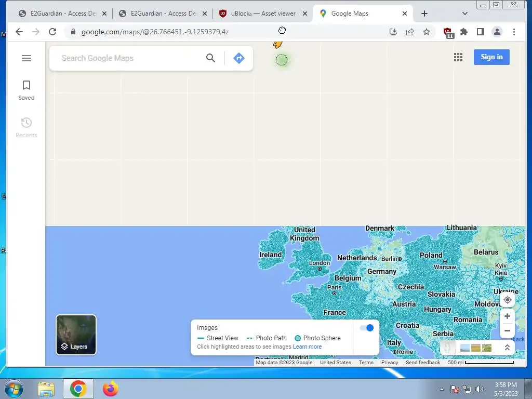This screenshot has width=532, height=399.
Task: Expand the imagery strip with the chevron
Action: tap(507, 348)
